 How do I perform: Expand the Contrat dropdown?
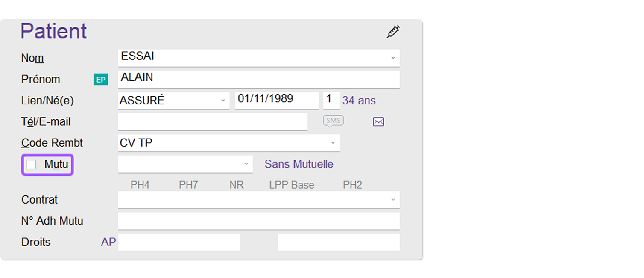click(x=393, y=200)
